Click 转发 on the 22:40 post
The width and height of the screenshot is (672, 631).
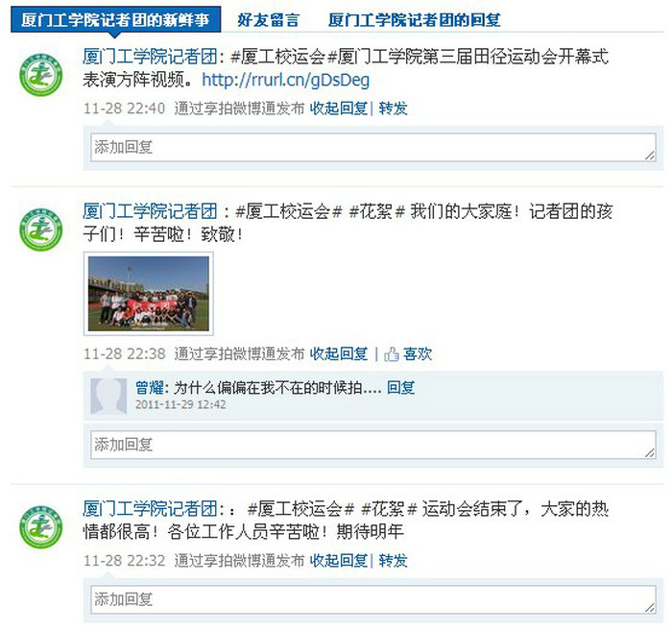point(393,109)
